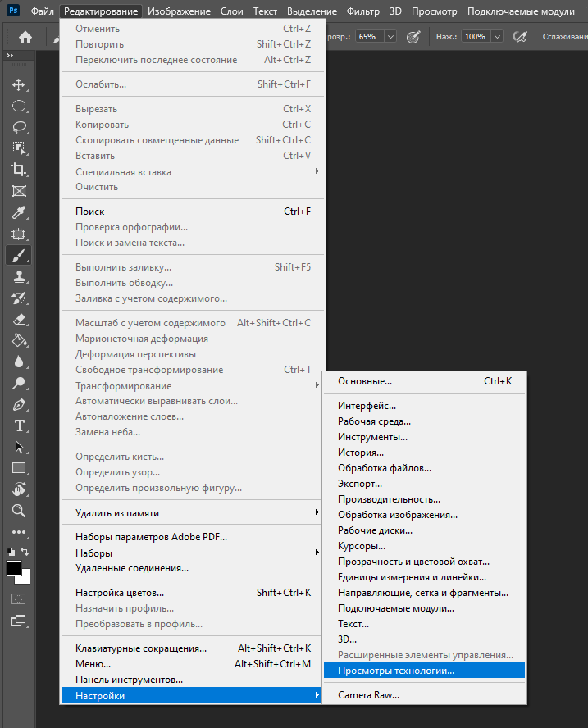Screen dimensions: 588x728
Task: Select the Paint Bucket tool
Action: (x=19, y=340)
